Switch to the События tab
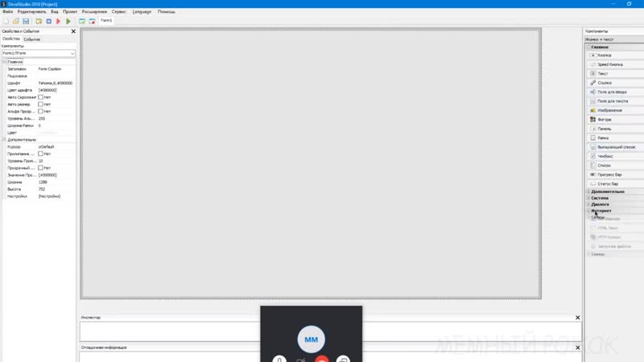The image size is (644, 362). [32, 39]
